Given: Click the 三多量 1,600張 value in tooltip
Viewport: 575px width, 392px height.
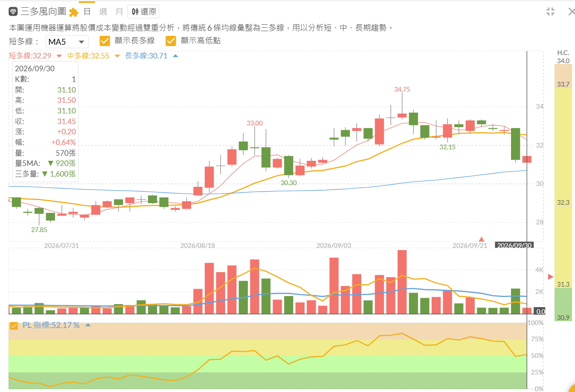Looking at the screenshot, I should 59,174.
